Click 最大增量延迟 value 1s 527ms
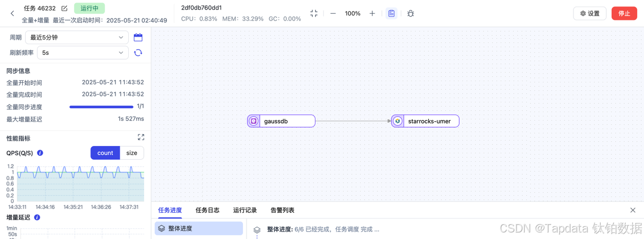The width and height of the screenshot is (644, 239). click(131, 119)
